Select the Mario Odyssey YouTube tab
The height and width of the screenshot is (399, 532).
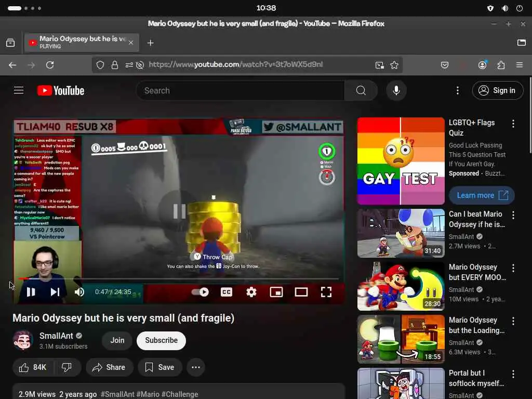82,43
